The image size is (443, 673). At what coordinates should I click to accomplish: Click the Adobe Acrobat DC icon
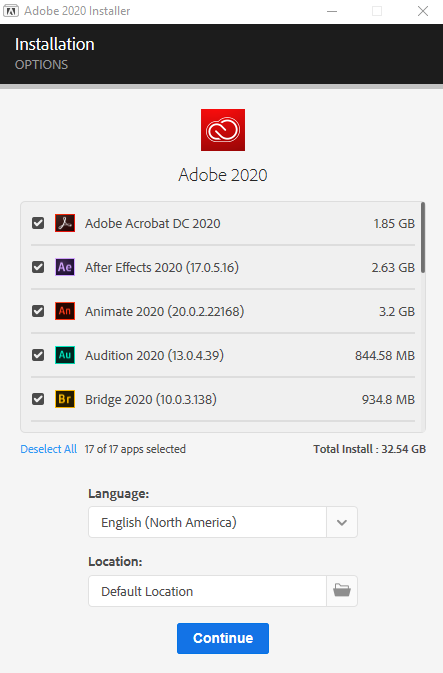[65, 223]
